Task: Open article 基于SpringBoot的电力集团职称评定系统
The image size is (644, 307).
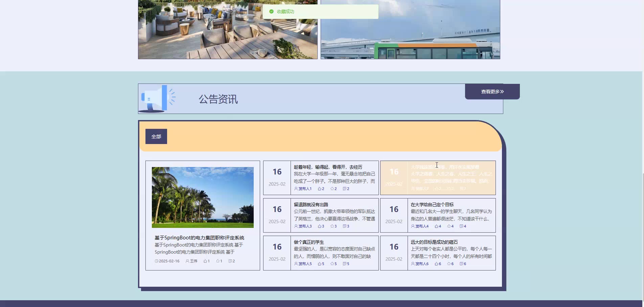Action: pyautogui.click(x=199, y=238)
